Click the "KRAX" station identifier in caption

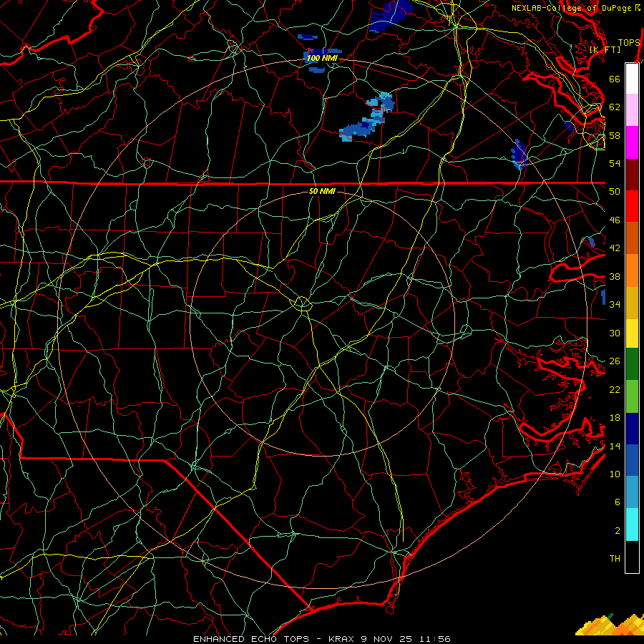[341, 639]
